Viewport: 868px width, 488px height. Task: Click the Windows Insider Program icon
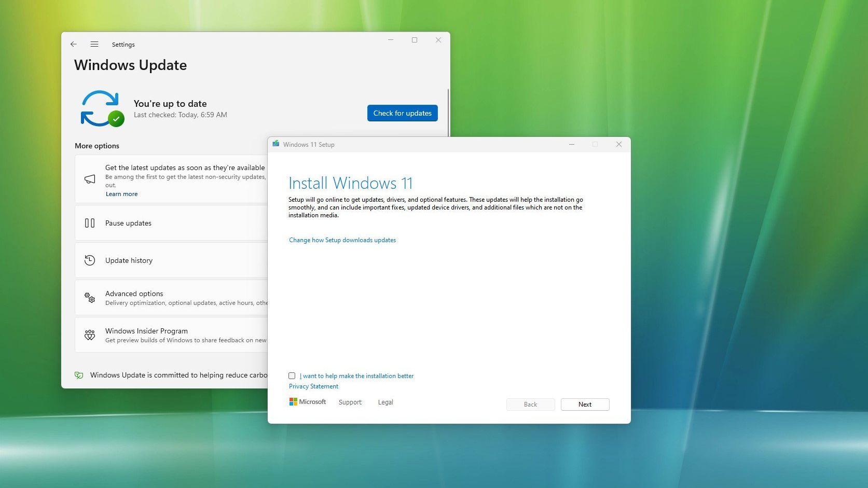(x=90, y=335)
